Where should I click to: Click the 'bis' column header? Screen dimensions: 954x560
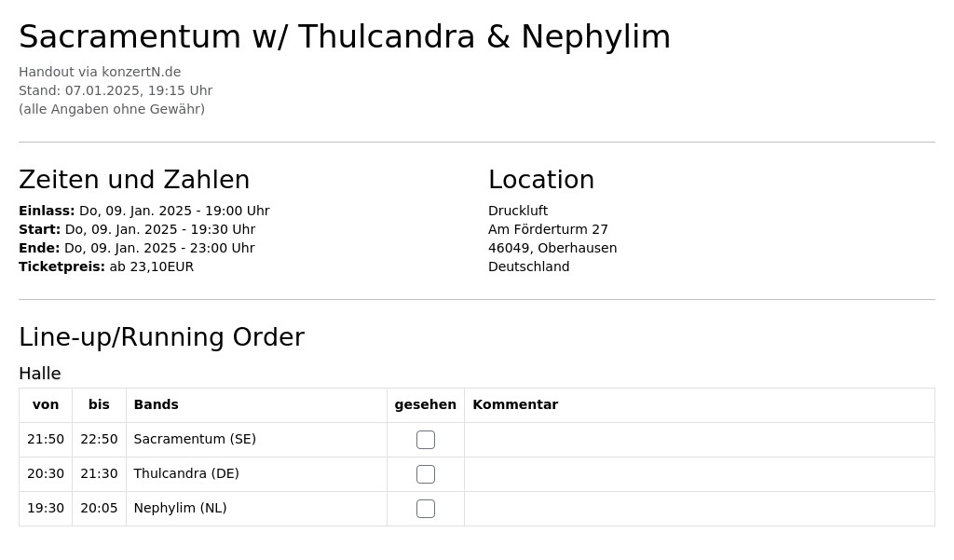pos(99,404)
